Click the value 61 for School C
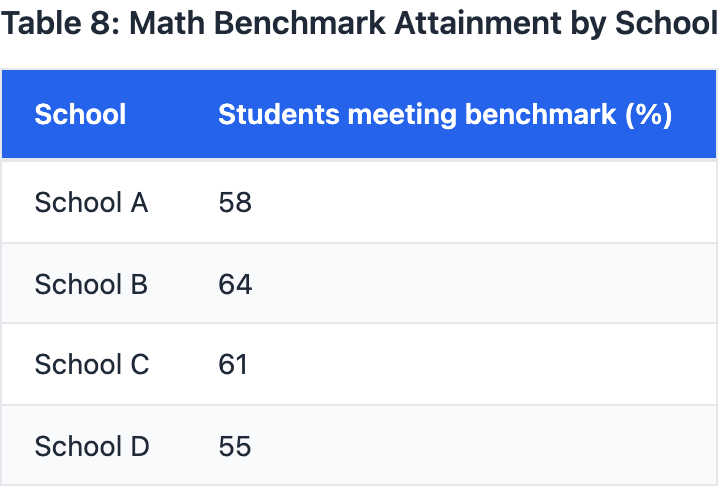The width and height of the screenshot is (718, 486). (233, 365)
